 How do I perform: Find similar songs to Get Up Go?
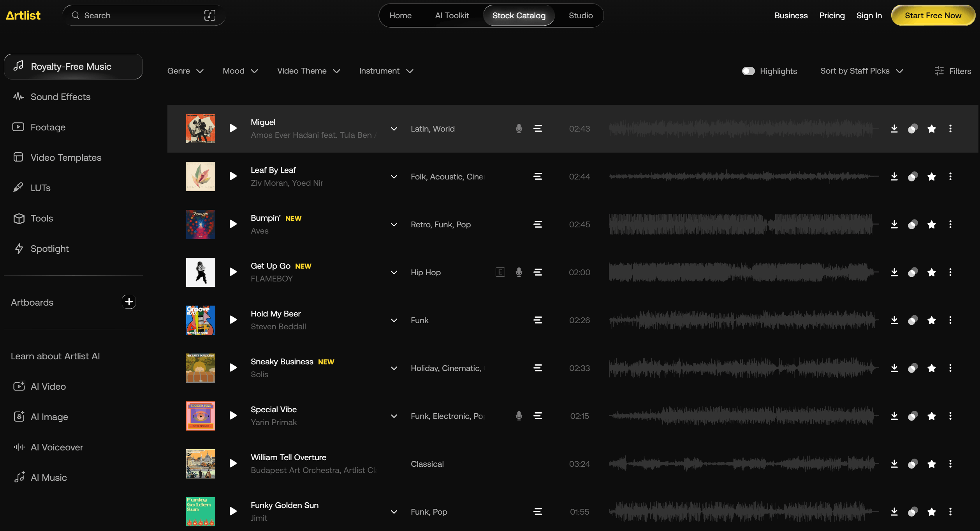(913, 272)
